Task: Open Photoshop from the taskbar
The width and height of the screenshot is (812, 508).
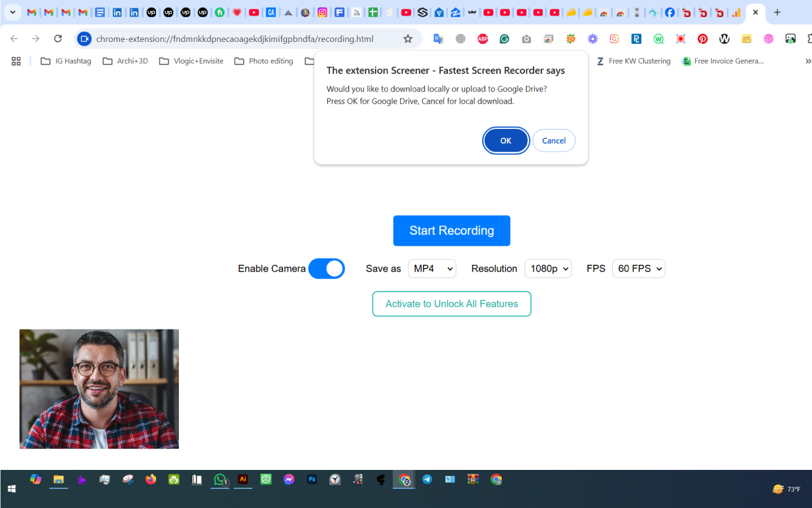Action: pyautogui.click(x=311, y=480)
